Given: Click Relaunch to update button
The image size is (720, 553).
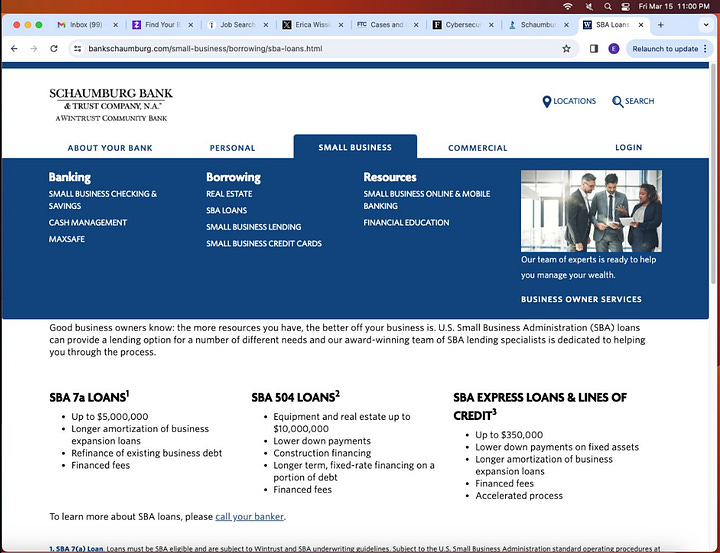Looking at the screenshot, I should pyautogui.click(x=665, y=49).
